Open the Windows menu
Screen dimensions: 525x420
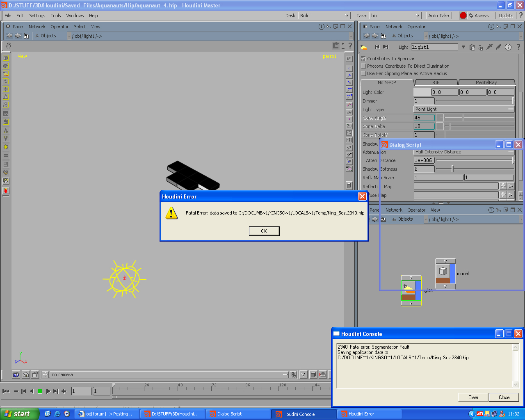pos(75,16)
